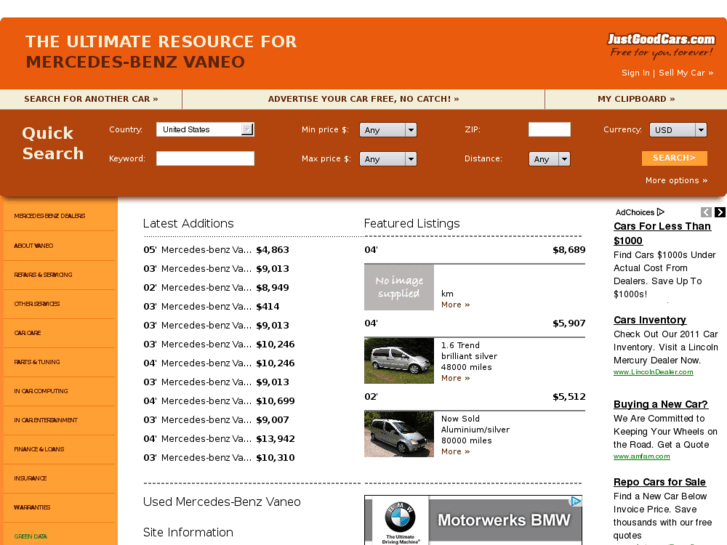Open the Min price dropdown

click(x=388, y=130)
